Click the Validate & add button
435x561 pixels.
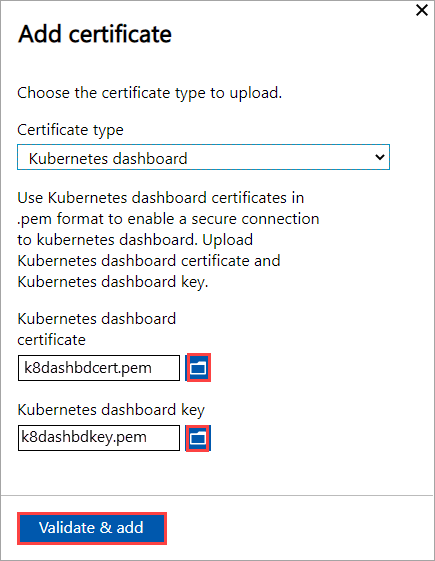(x=92, y=528)
